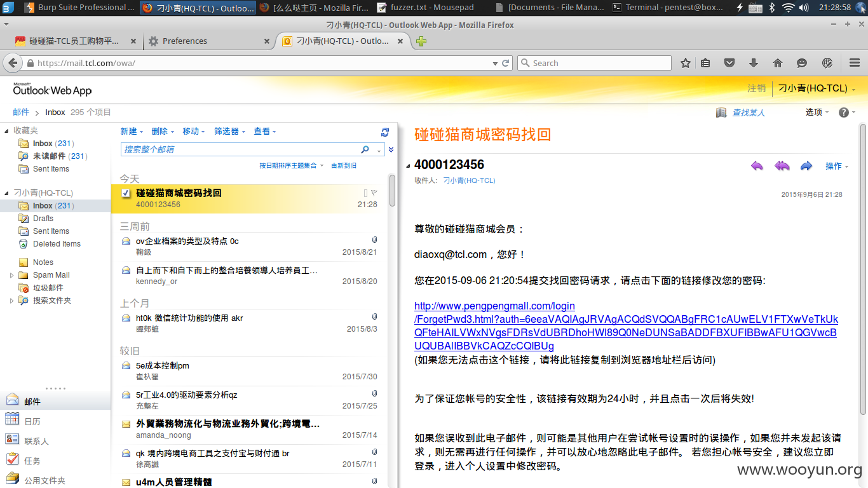Open the Firefox hamburger menu
The height and width of the screenshot is (488, 868).
point(855,63)
